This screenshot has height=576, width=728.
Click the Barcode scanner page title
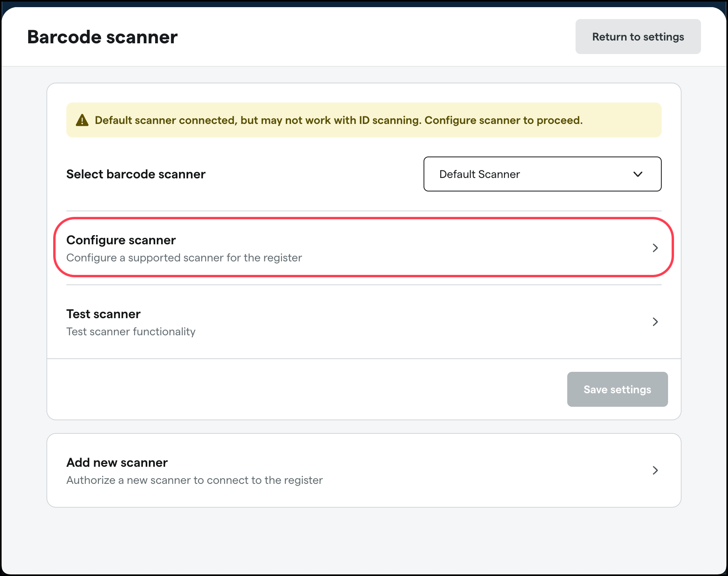pos(102,37)
